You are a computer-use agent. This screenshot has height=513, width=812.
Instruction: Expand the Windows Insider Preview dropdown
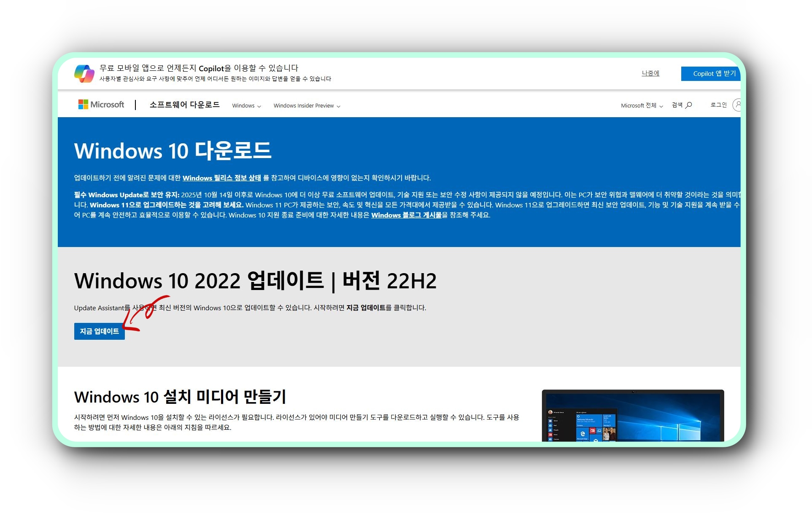pos(307,105)
